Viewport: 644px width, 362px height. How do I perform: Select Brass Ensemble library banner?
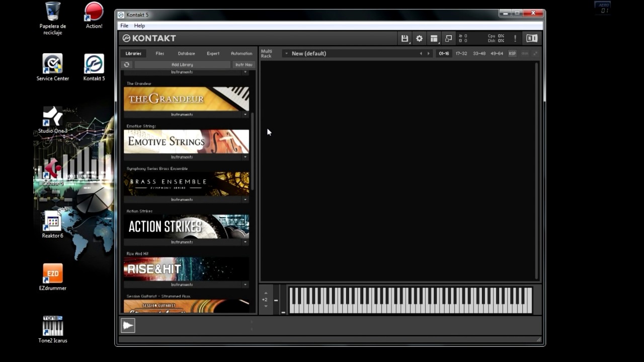[x=186, y=184]
